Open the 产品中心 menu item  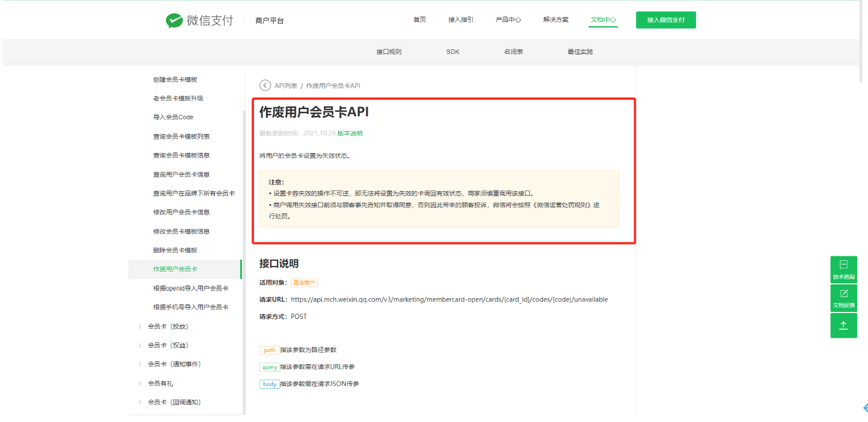coord(509,20)
